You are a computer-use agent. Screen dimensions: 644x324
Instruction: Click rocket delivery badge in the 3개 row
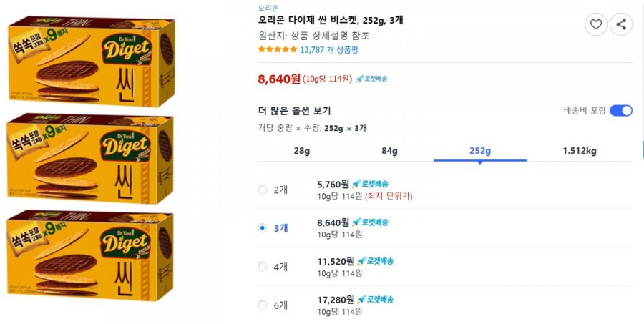[370, 222]
